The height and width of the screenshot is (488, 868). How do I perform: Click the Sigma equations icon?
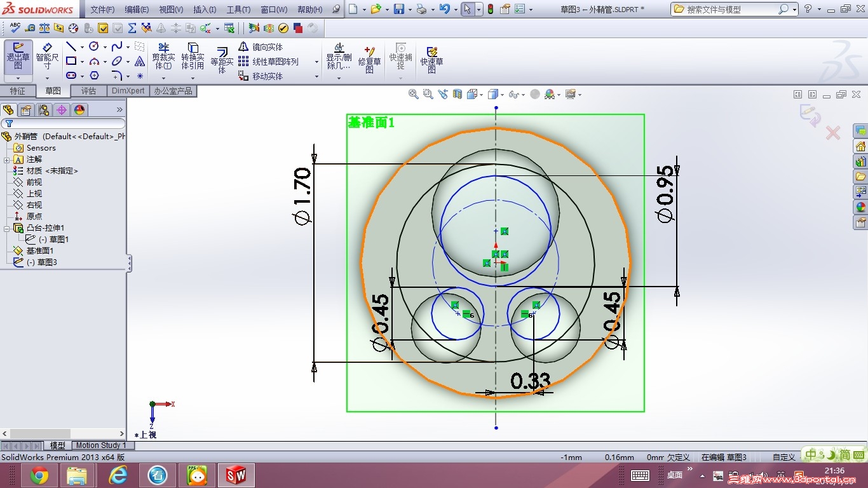coord(132,28)
